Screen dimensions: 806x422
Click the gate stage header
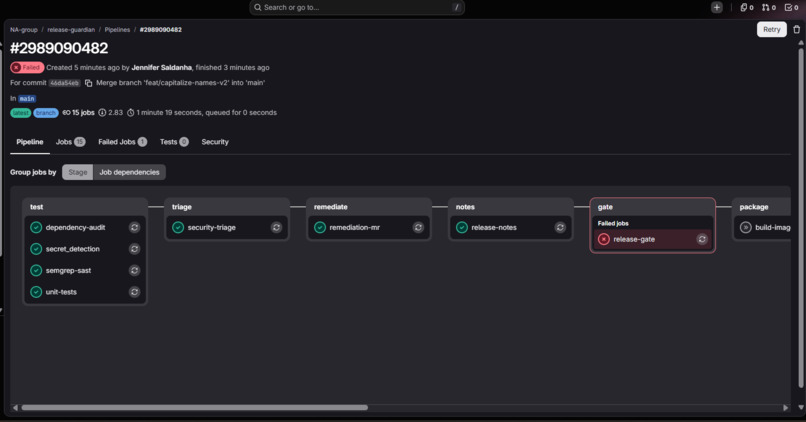605,207
